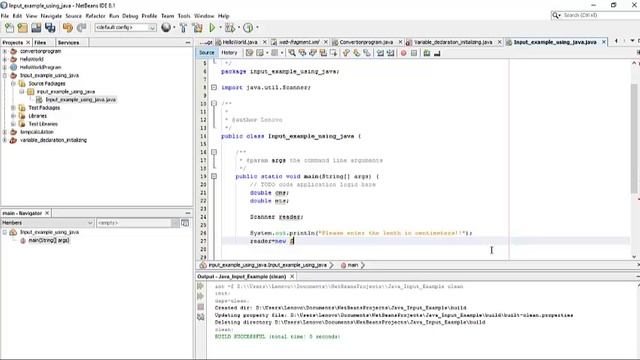640x360 pixels.
Task: Close the Output Java_Input_Example panel tab
Action: pyautogui.click(x=292, y=276)
